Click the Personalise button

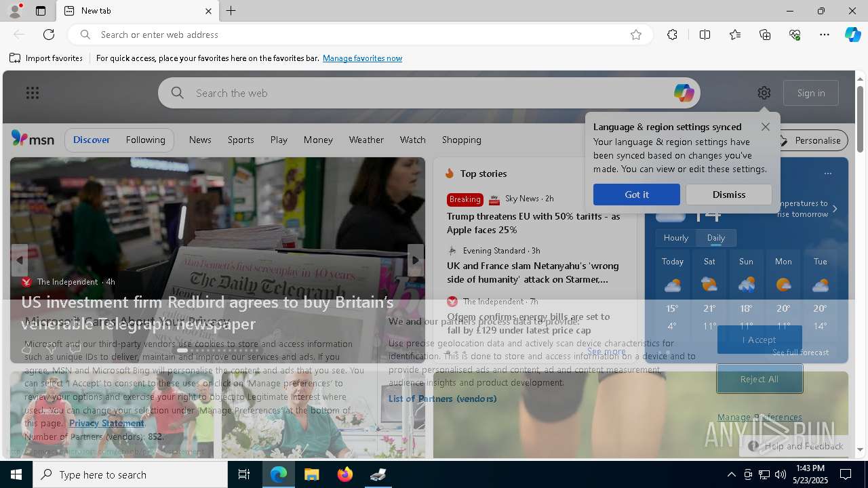tap(810, 140)
